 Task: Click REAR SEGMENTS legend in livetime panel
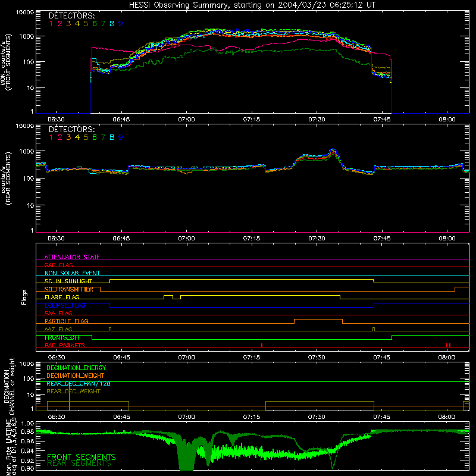(79, 464)
